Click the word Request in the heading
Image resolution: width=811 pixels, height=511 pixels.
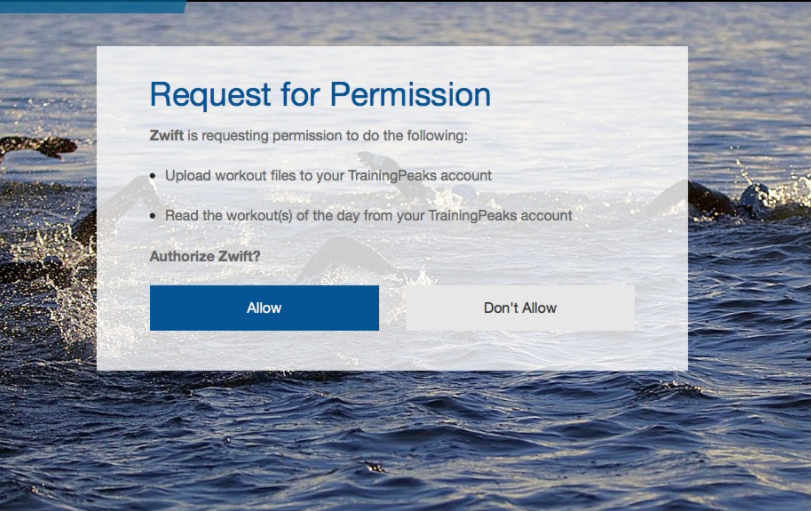(x=210, y=95)
